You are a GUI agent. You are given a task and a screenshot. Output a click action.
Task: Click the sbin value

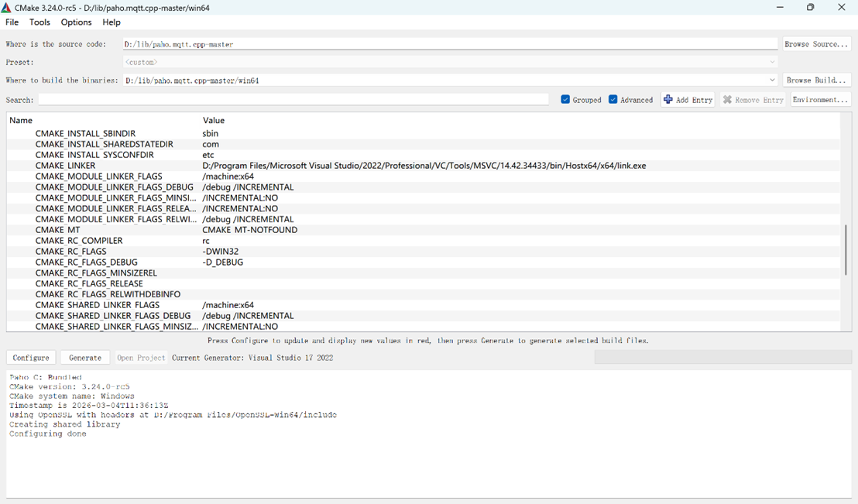click(x=210, y=133)
